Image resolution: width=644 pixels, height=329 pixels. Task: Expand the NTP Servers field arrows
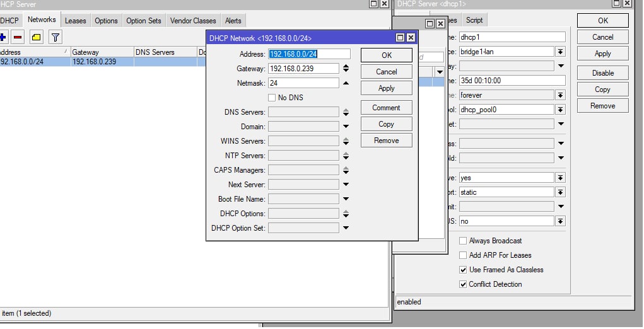(346, 156)
